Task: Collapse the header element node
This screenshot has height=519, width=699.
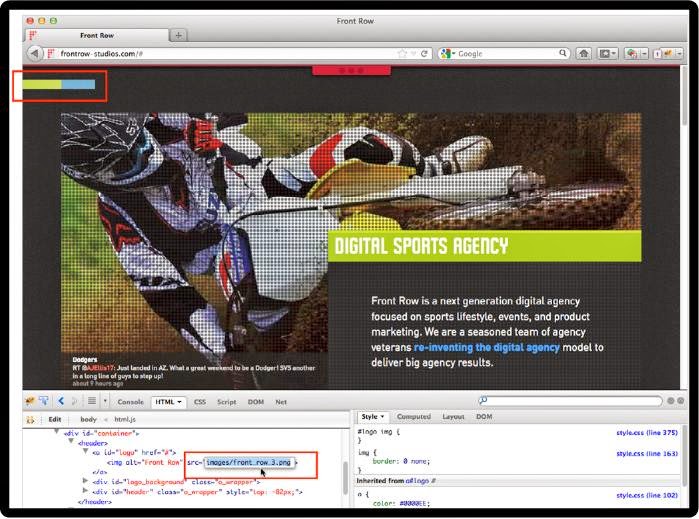Action: click(x=71, y=441)
